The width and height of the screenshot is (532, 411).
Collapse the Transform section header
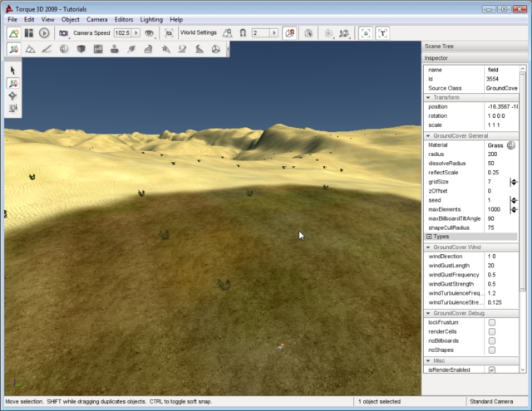click(x=429, y=97)
